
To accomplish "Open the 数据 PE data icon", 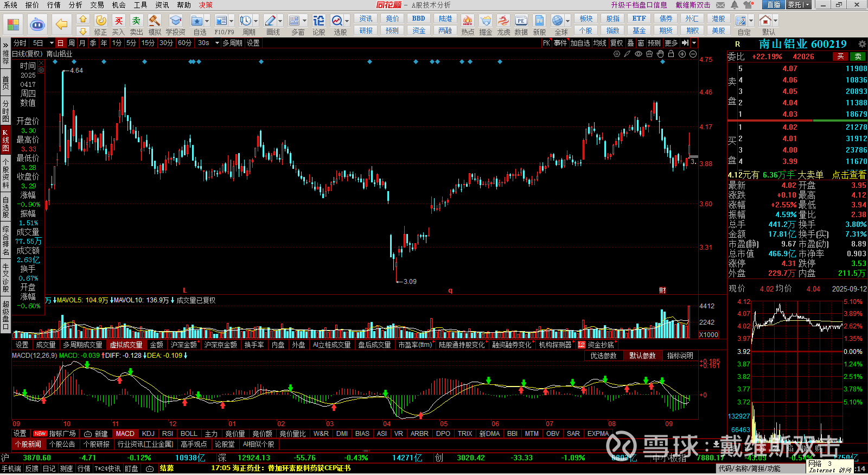I will point(521,24).
